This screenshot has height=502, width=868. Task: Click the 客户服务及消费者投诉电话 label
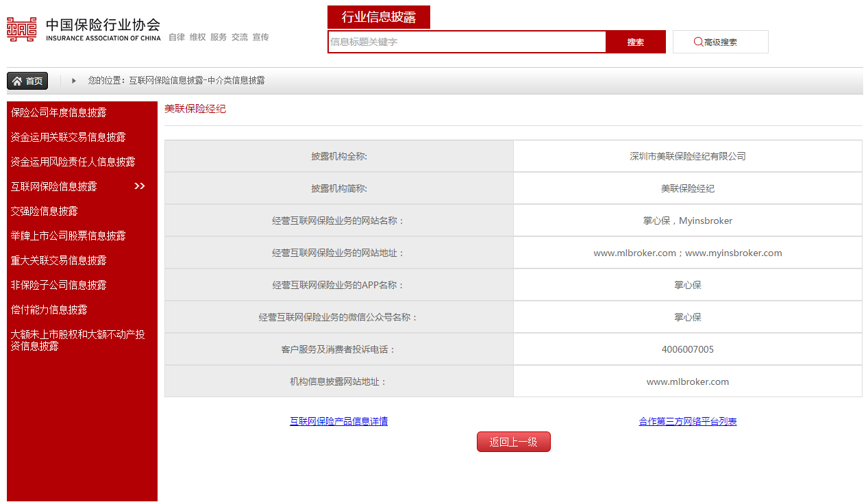point(339,350)
